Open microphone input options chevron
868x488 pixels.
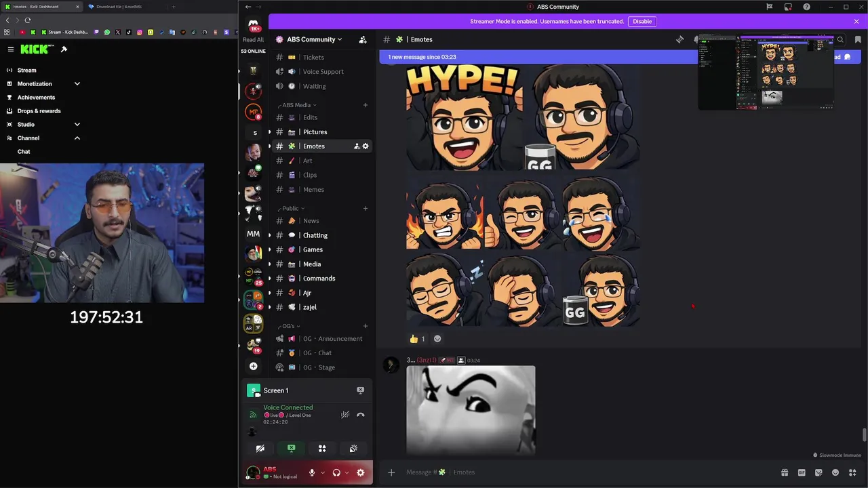click(x=322, y=472)
